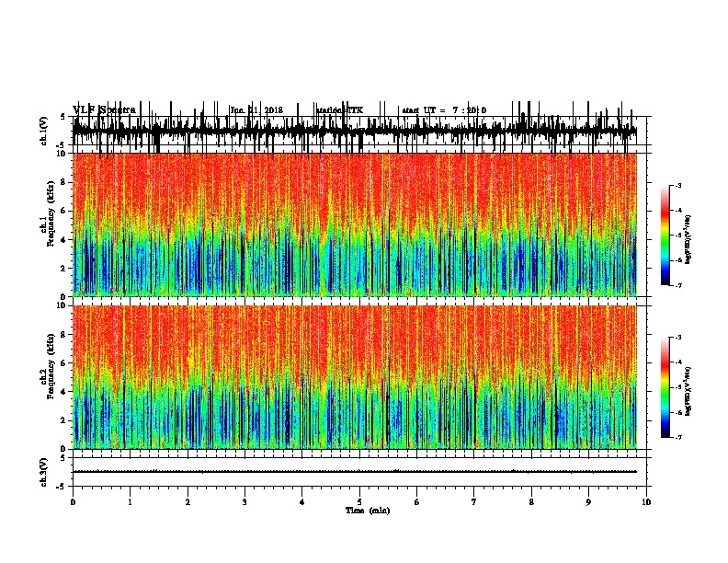Click the ch.2 spectrogram color bar
Image resolution: width=728 pixels, height=563 pixels.
pos(665,387)
